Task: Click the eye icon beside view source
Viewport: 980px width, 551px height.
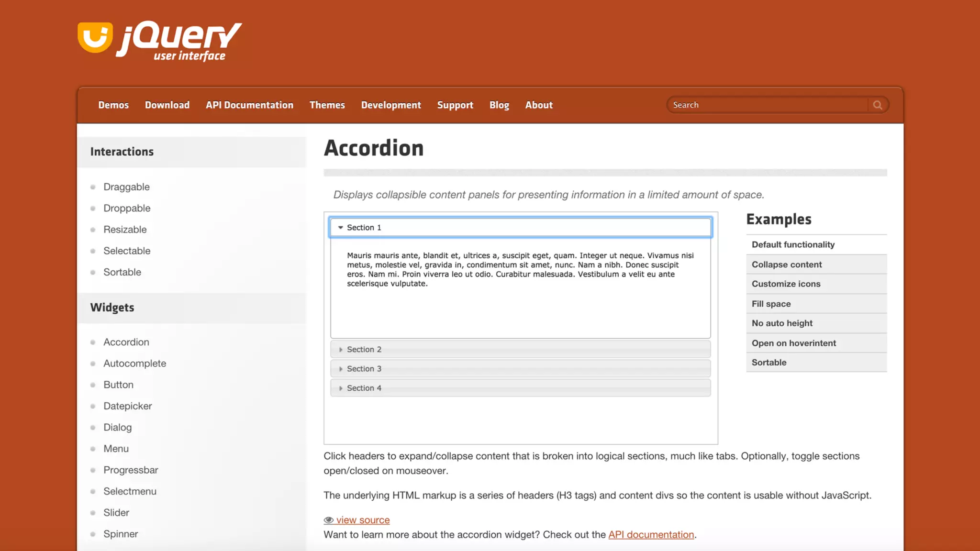Action: pos(328,520)
